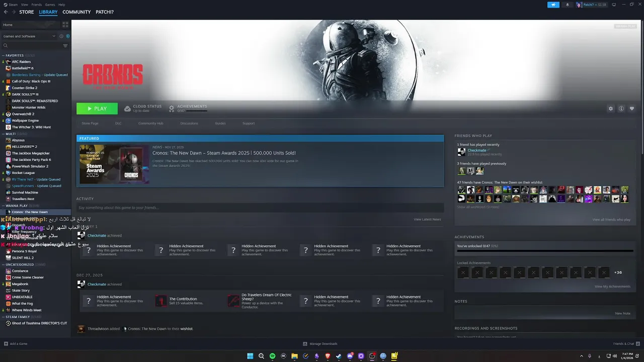Image resolution: width=644 pixels, height=362 pixels.
Task: Open the DLC link
Action: pyautogui.click(x=118, y=123)
